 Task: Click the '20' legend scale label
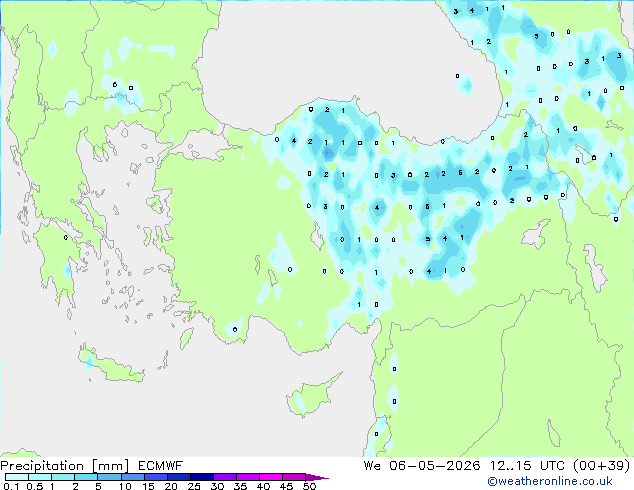point(171,486)
